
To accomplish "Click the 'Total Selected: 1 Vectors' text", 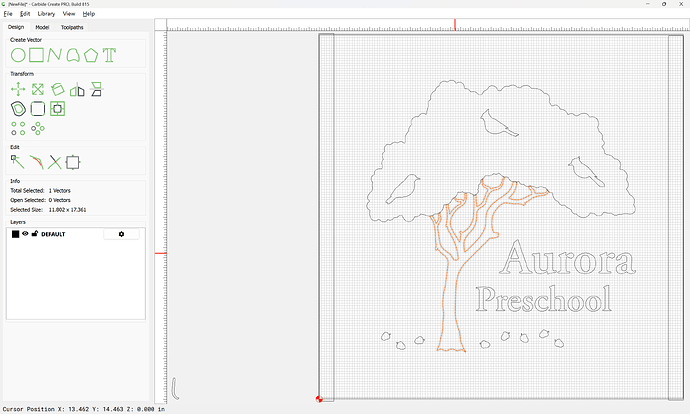I will pos(40,191).
